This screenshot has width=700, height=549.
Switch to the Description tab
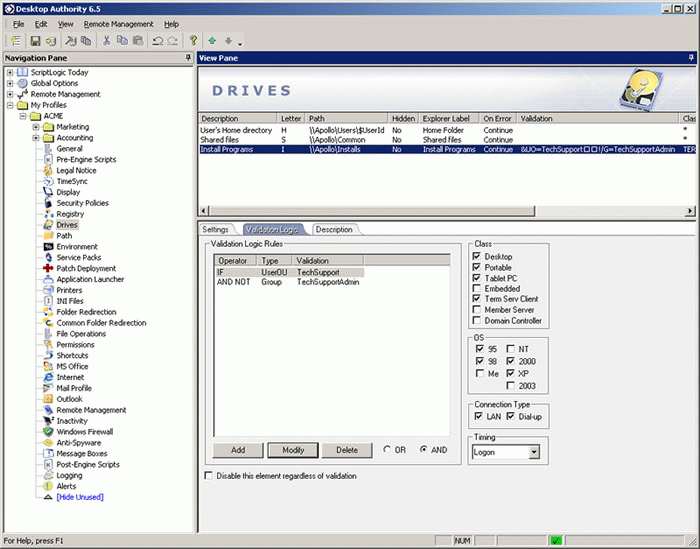click(334, 229)
